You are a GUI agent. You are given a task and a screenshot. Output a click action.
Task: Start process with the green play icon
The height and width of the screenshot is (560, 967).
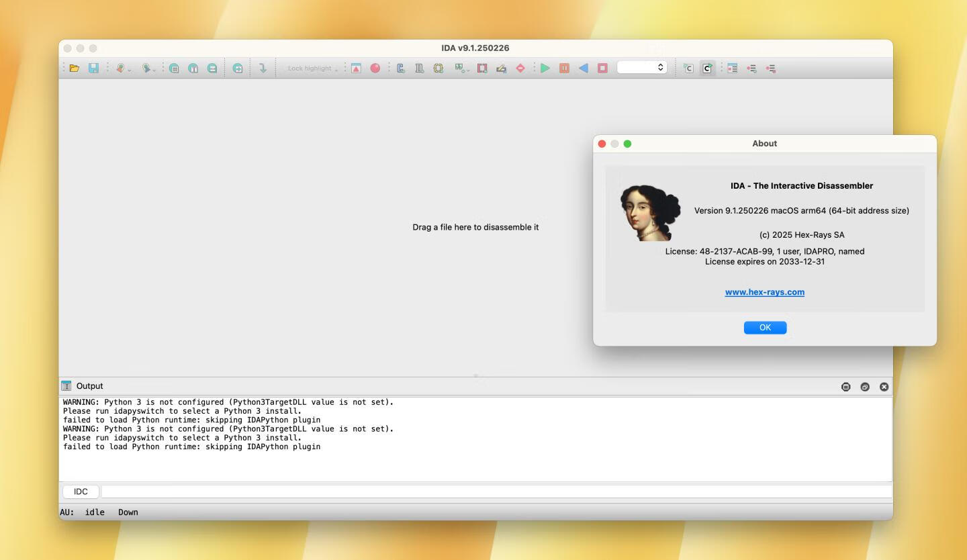click(x=545, y=68)
